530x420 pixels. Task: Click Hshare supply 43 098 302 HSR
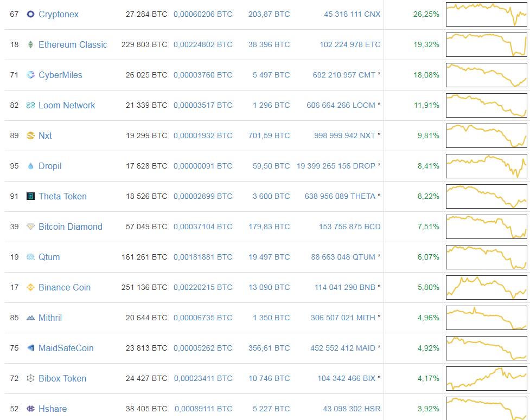pyautogui.click(x=352, y=409)
